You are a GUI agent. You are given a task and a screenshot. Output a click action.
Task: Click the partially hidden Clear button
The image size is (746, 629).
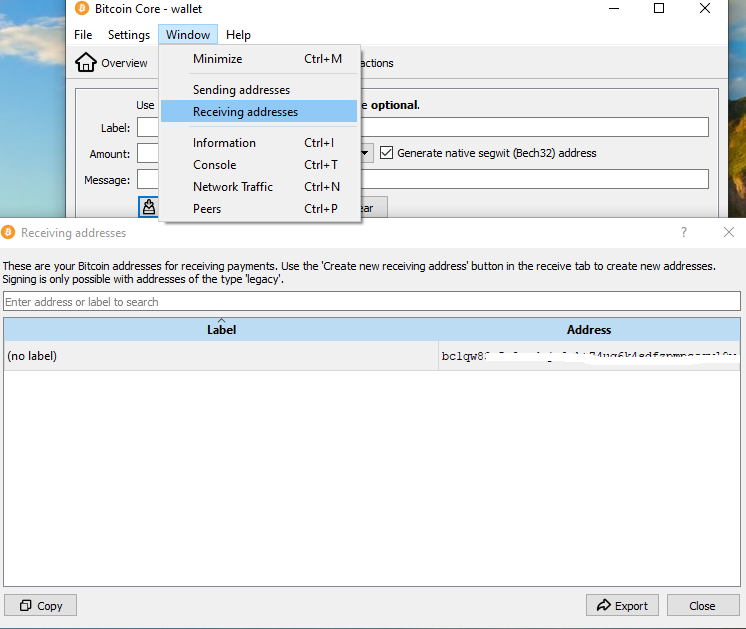(x=373, y=207)
